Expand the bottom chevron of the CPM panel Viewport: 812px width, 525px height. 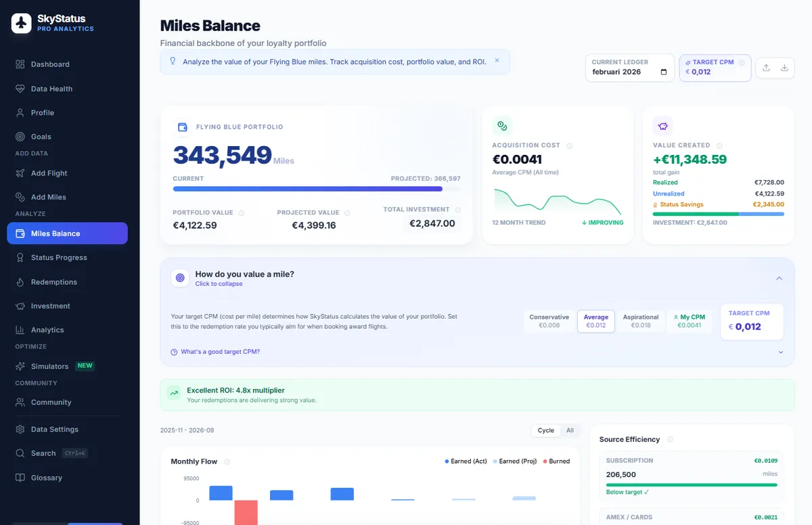pos(779,352)
